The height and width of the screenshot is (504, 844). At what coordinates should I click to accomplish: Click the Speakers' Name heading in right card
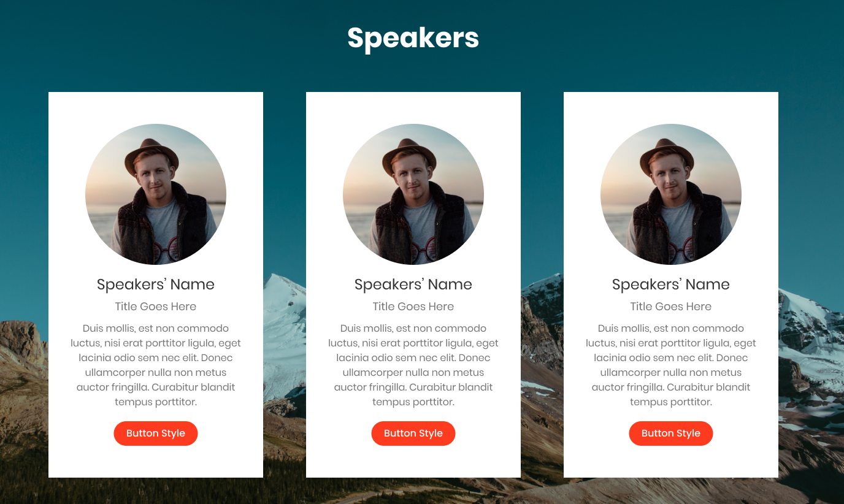(671, 284)
